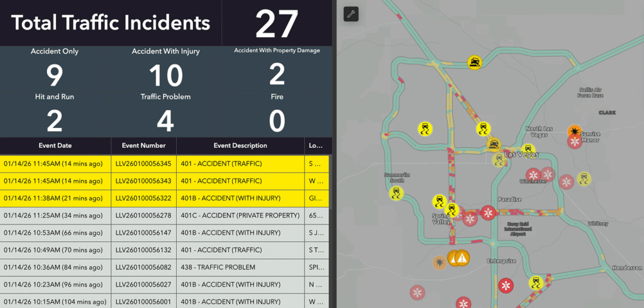
Task: Select the warning triangle marker near Enterprise
Action: pyautogui.click(x=462, y=258)
